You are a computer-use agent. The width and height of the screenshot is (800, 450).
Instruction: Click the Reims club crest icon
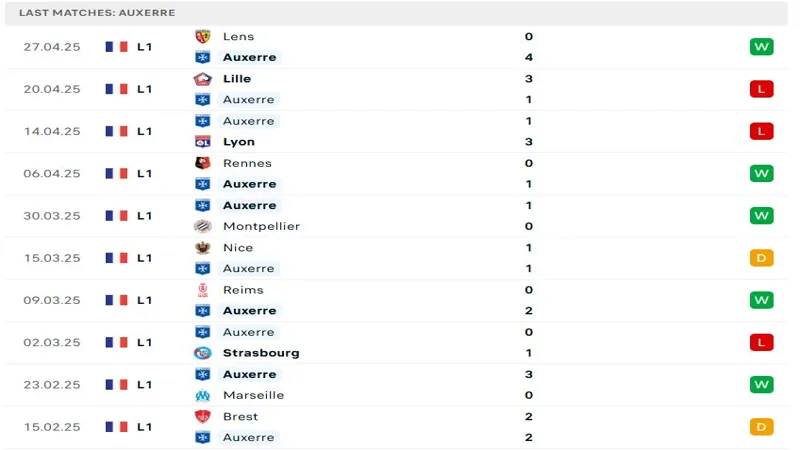202,290
